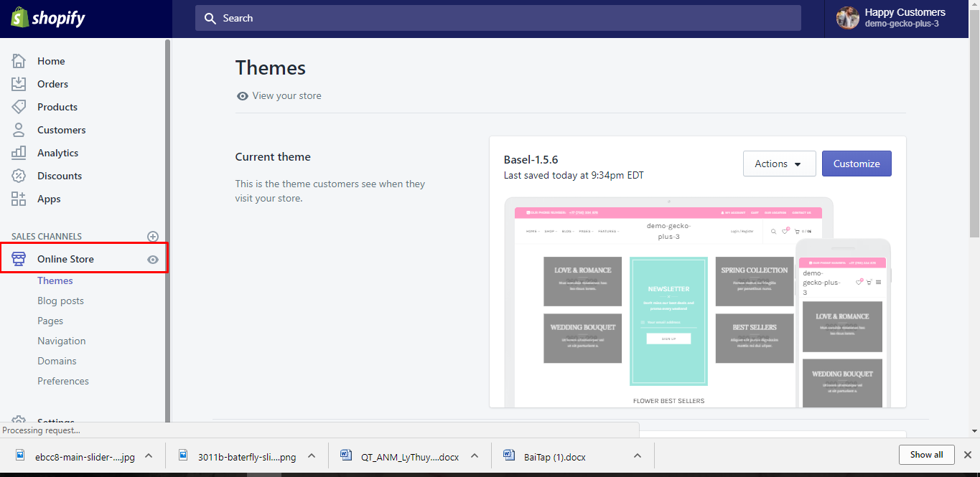Open Analytics via bar chart icon
Image resolution: width=980 pixels, height=477 pixels.
[19, 153]
